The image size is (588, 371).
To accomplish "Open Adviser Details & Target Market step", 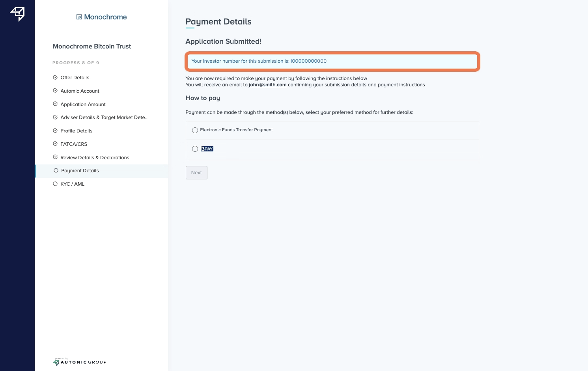I will point(104,117).
